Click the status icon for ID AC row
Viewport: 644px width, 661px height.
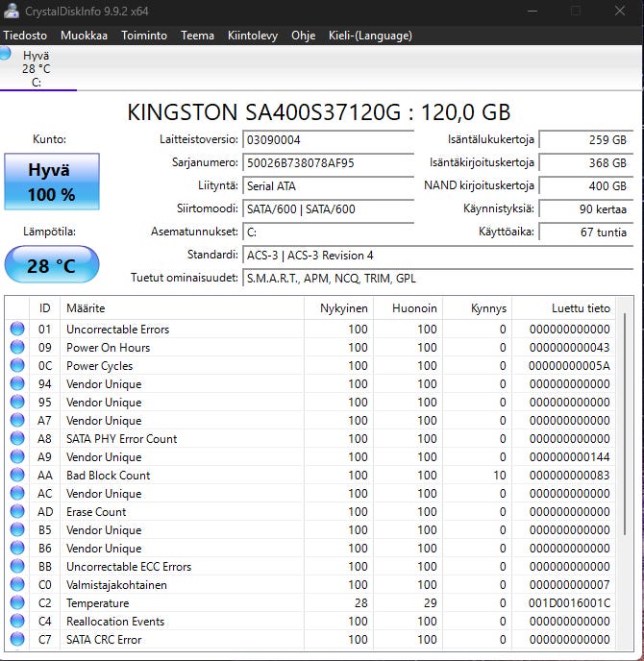(17, 493)
